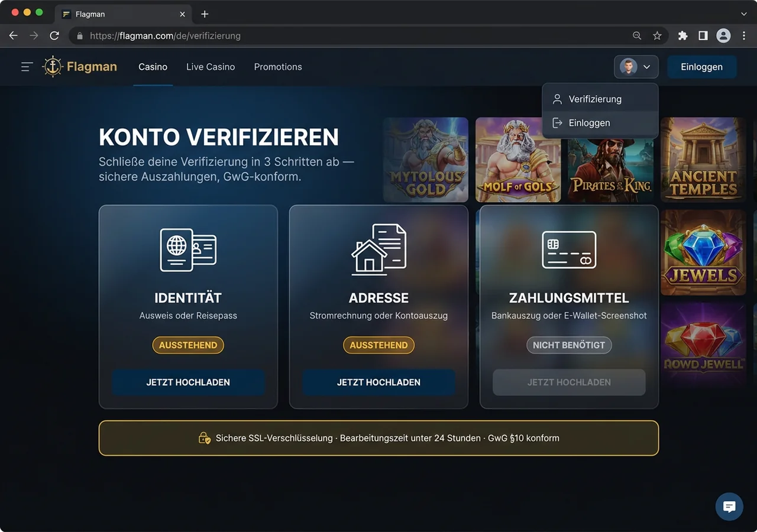Expand the user avatar dropdown
The width and height of the screenshot is (757, 532).
[x=636, y=67]
